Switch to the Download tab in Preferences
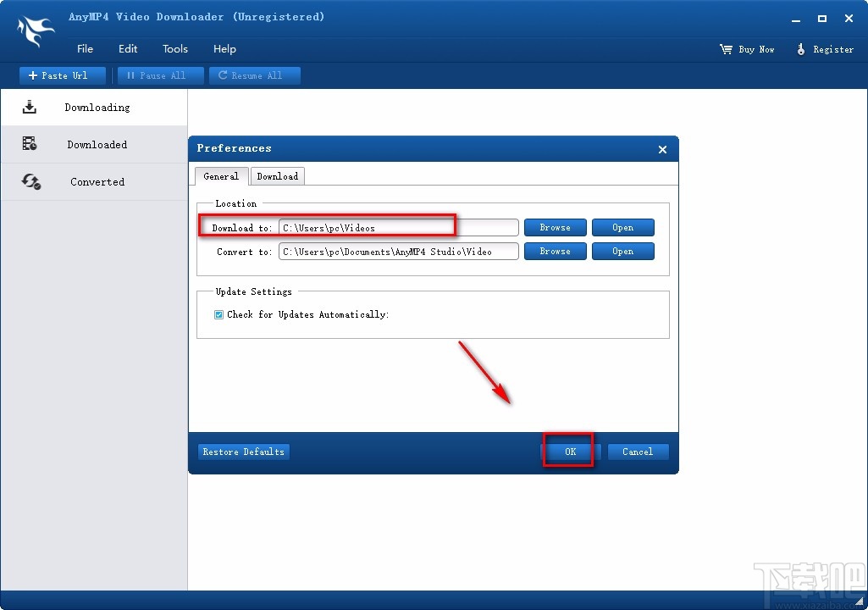Viewport: 868px width, 610px height. click(278, 176)
